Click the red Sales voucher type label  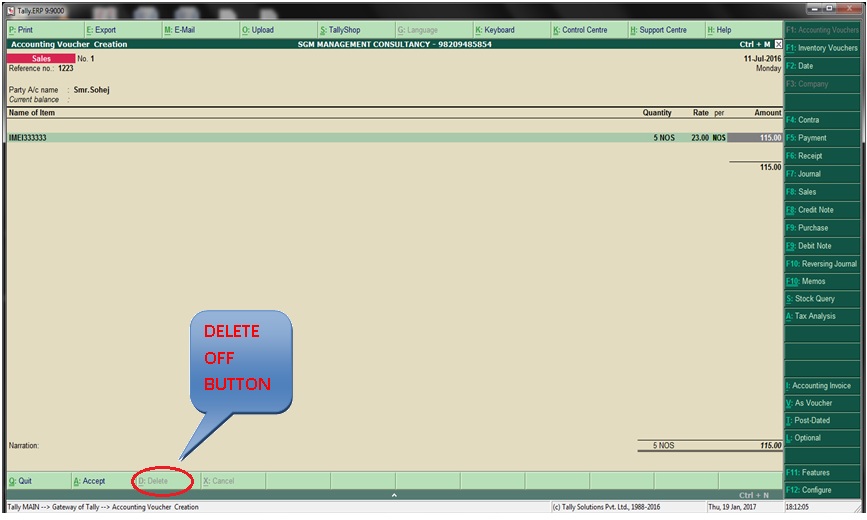point(41,59)
